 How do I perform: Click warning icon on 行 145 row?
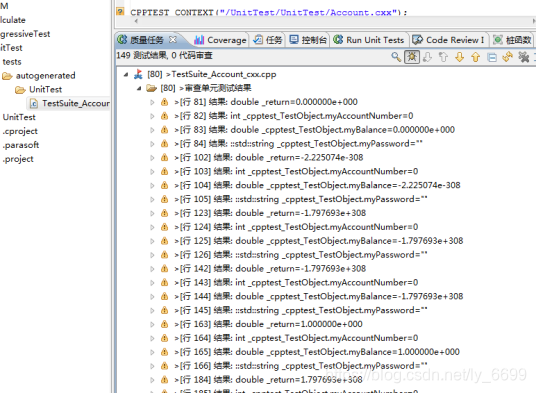(x=164, y=310)
